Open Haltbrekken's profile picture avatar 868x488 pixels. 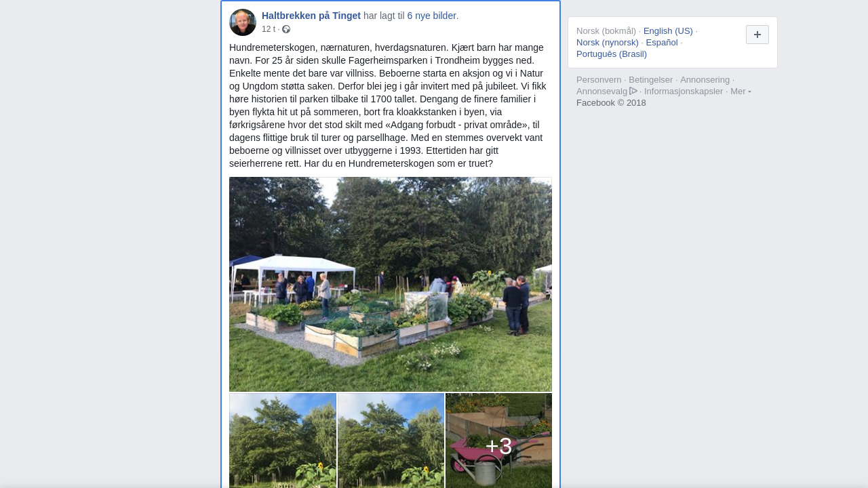(243, 22)
